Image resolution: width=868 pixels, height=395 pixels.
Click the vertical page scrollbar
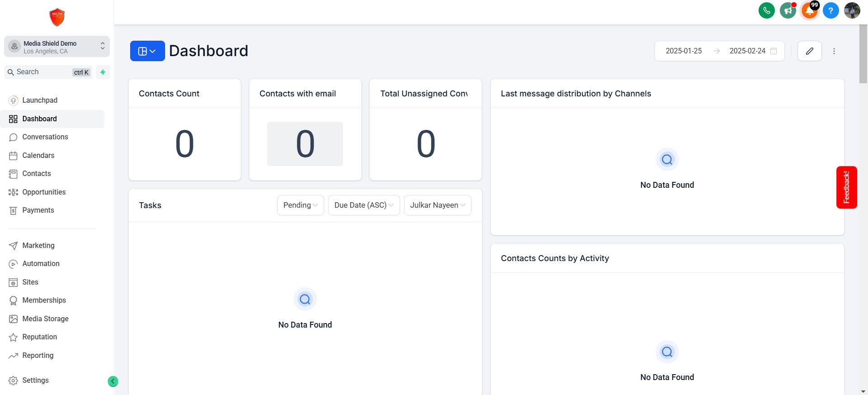point(863,54)
